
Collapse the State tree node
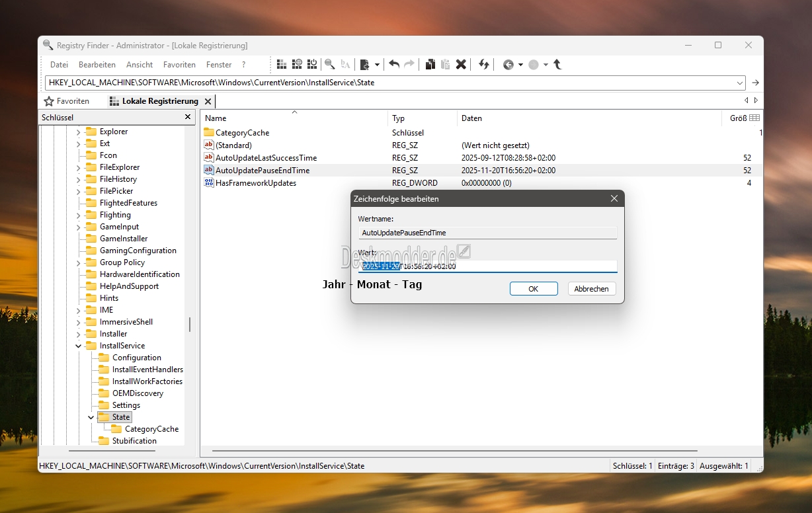(91, 417)
